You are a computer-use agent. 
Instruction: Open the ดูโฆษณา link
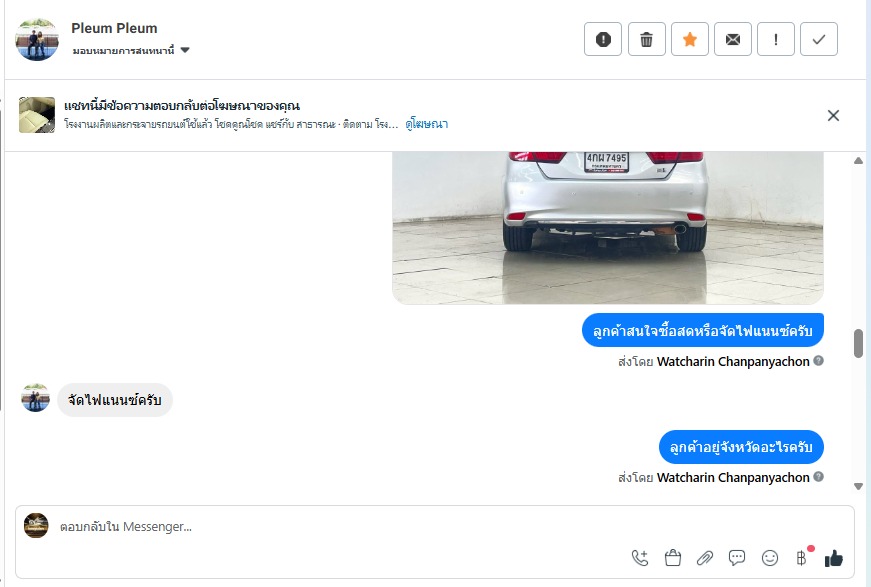point(427,124)
